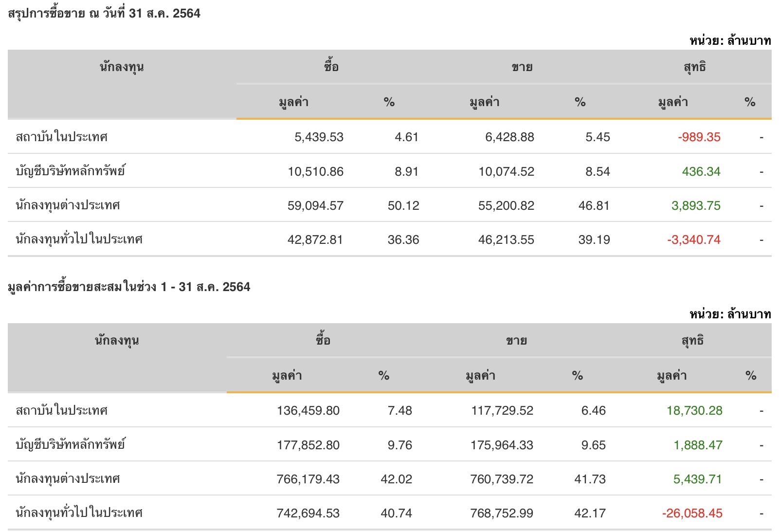779x532 pixels.
Task: Click sell value 6,428.88
Action: point(509,137)
